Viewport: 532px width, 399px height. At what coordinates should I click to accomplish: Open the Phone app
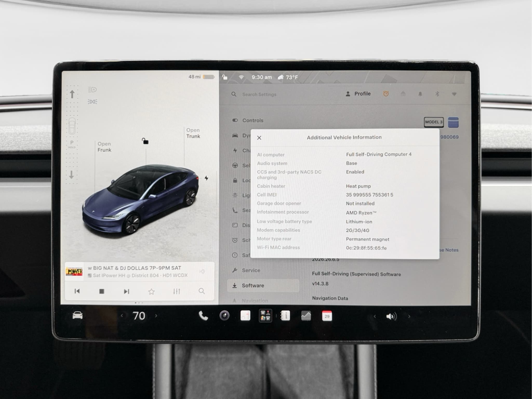tap(203, 316)
